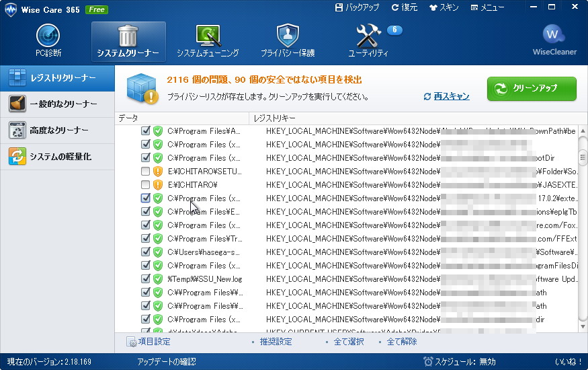
Task: Open the メニュー dropdown menu
Action: [487, 7]
